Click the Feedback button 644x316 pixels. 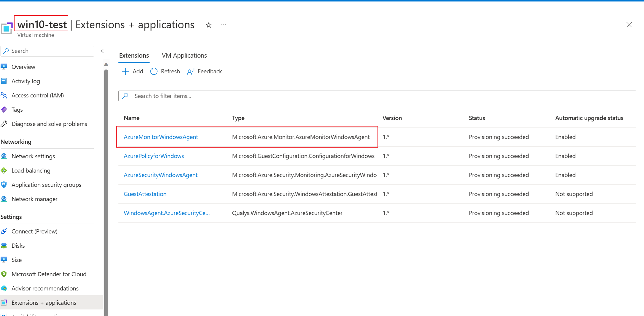(204, 71)
